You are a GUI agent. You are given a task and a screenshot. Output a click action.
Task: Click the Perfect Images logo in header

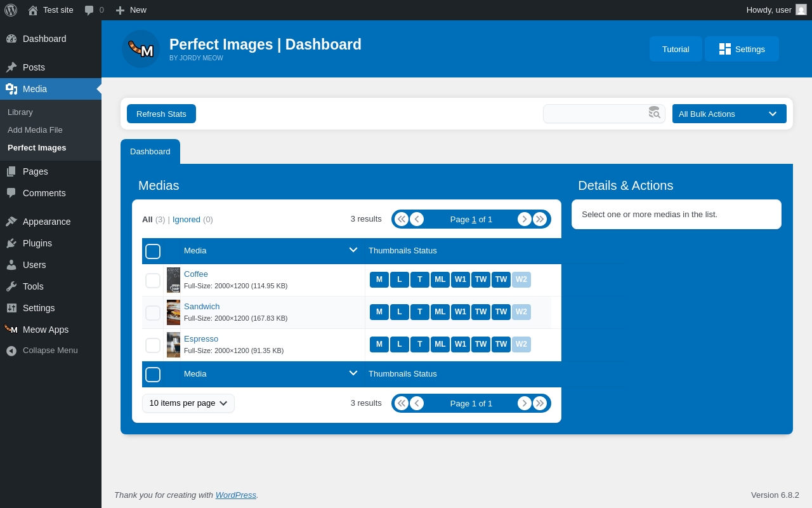(141, 49)
